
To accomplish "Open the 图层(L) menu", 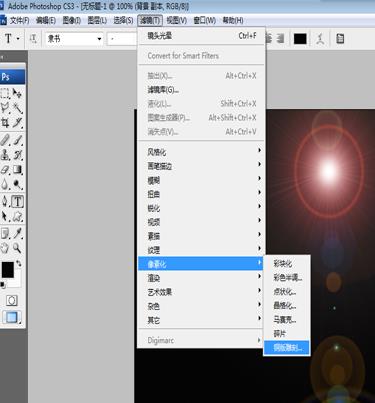I will pyautogui.click(x=97, y=21).
